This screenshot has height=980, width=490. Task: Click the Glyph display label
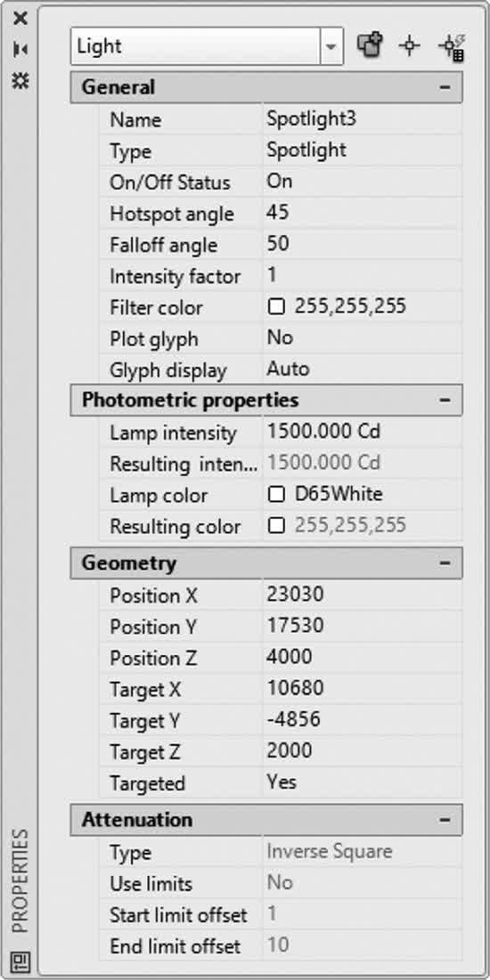[x=167, y=370]
